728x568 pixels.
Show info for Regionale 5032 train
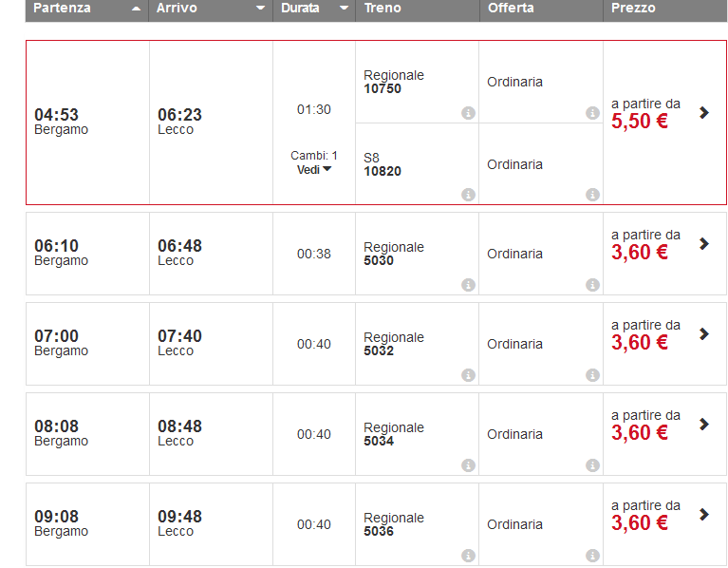468,375
